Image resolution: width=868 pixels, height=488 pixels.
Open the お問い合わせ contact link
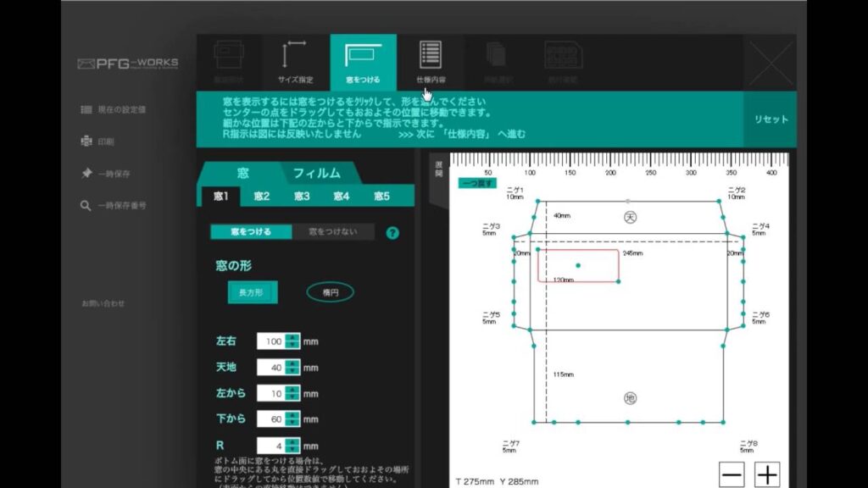click(x=103, y=303)
